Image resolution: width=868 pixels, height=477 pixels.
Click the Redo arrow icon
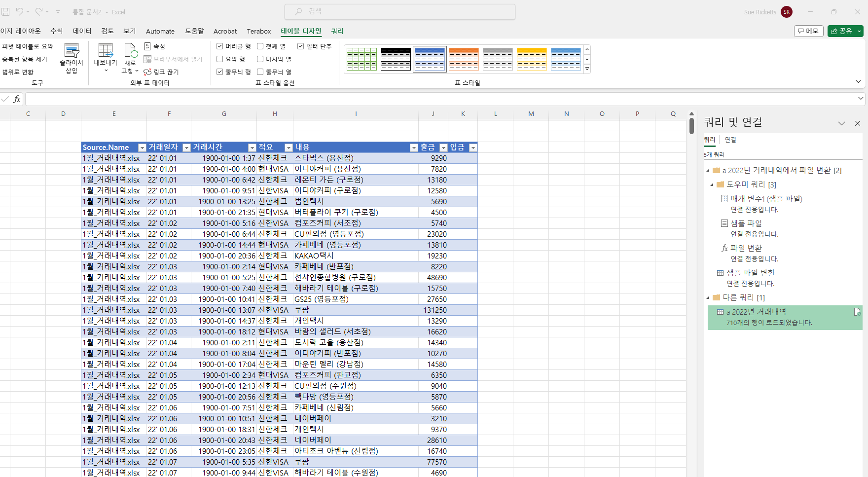38,11
